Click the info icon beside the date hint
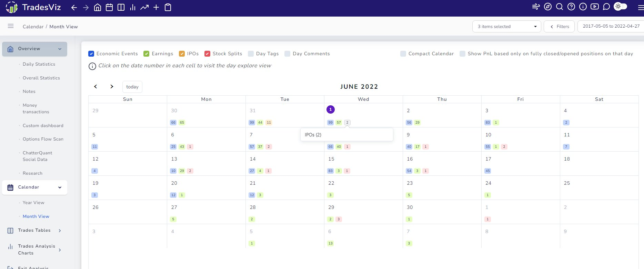Viewport: 644px width, 269px height. pyautogui.click(x=92, y=66)
